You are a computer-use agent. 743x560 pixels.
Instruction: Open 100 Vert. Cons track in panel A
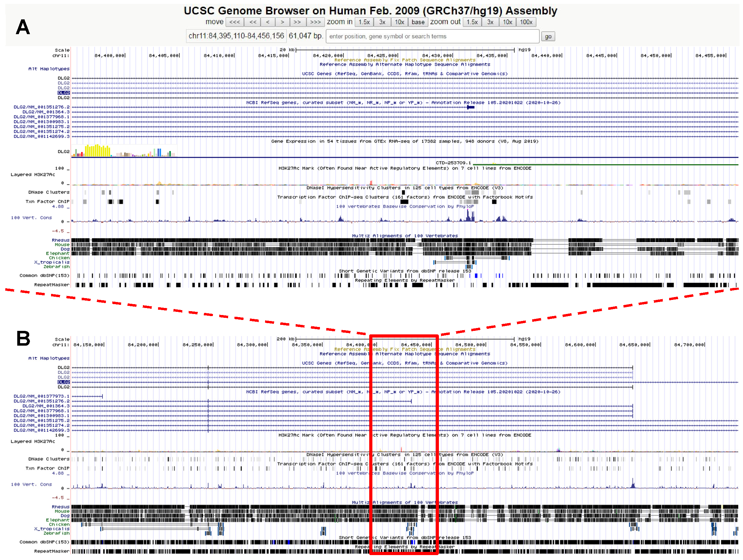pos(31,218)
